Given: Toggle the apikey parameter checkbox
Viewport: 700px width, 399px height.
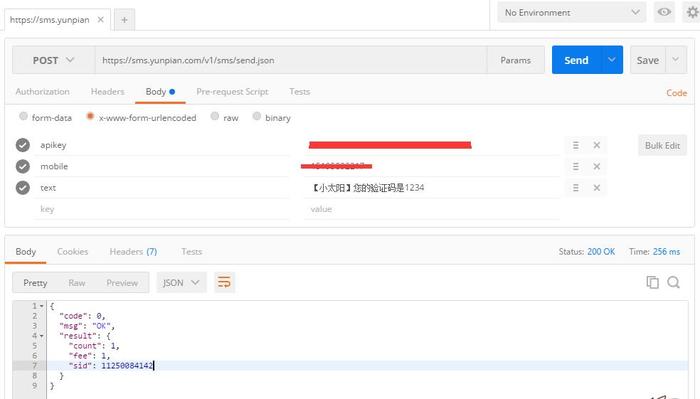Looking at the screenshot, I should pos(23,145).
